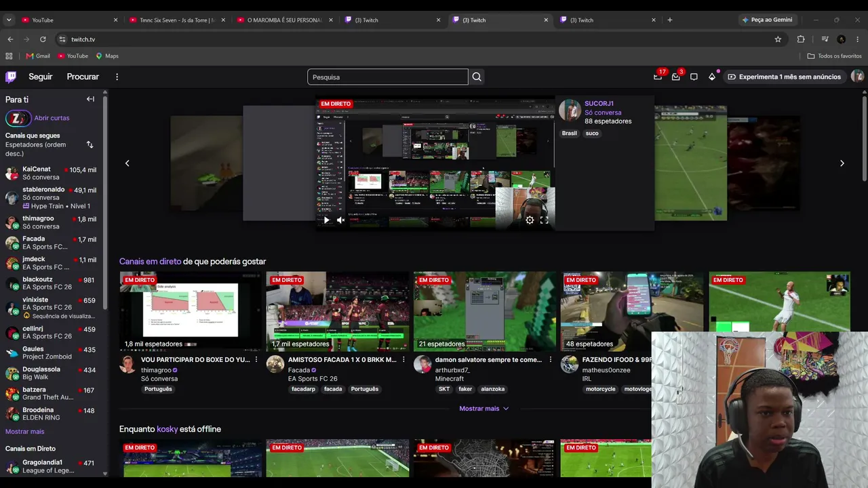Viewport: 868px width, 488px height.
Task: Close the active (3) Twitch tab
Action: coord(546,20)
